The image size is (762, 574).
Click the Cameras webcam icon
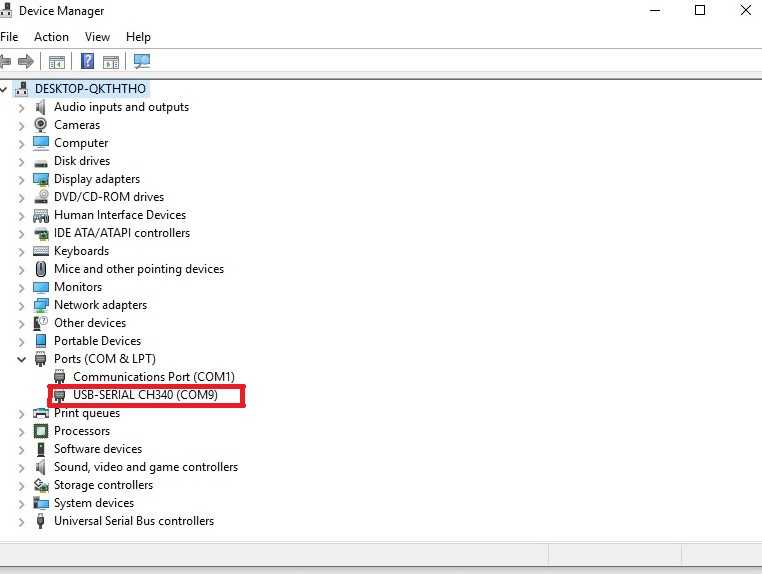41,125
